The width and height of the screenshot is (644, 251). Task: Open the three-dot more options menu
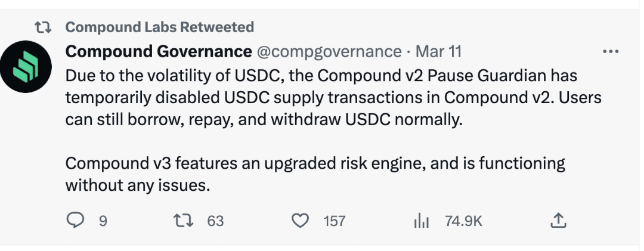click(611, 52)
